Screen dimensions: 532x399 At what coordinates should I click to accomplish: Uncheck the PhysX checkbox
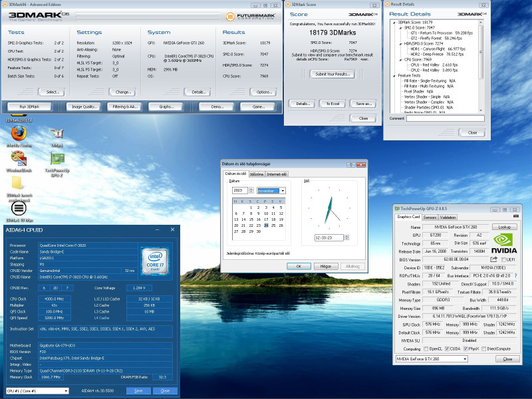point(465,348)
